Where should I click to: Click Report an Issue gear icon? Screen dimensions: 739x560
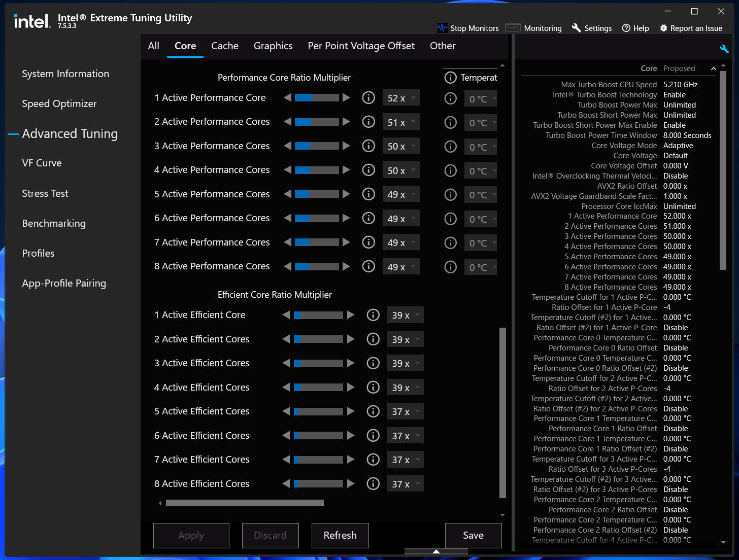[663, 28]
